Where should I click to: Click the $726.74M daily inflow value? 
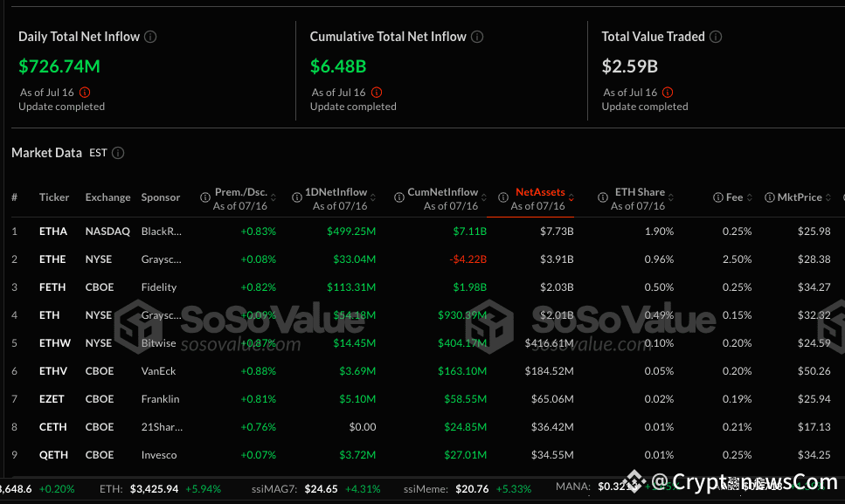[x=59, y=66]
